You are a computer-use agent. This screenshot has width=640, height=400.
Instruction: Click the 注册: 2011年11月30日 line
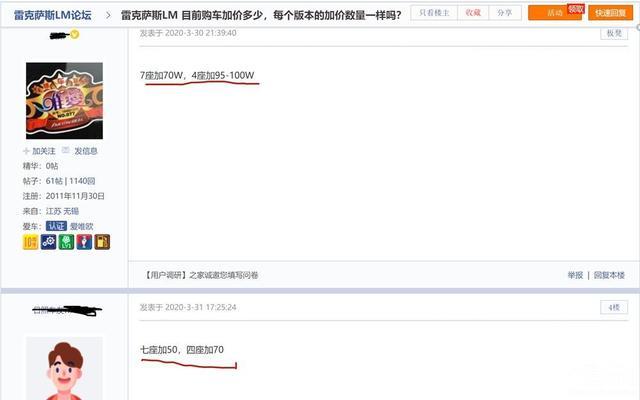coord(64,196)
